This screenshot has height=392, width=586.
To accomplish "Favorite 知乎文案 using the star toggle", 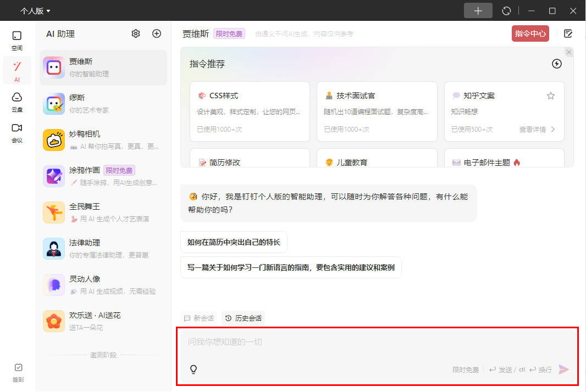I will point(551,96).
